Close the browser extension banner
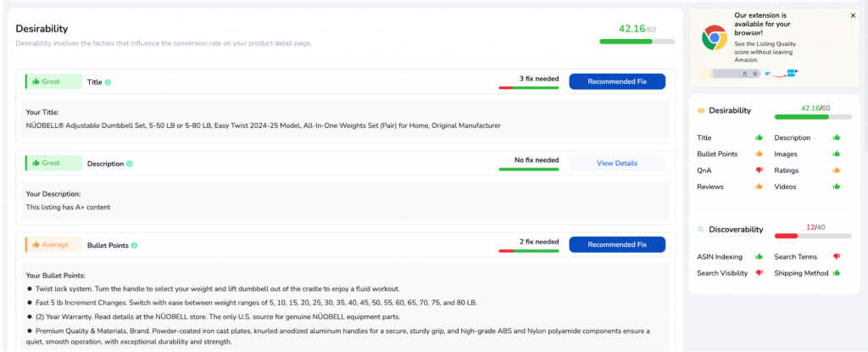The width and height of the screenshot is (868, 352). pyautogui.click(x=853, y=16)
